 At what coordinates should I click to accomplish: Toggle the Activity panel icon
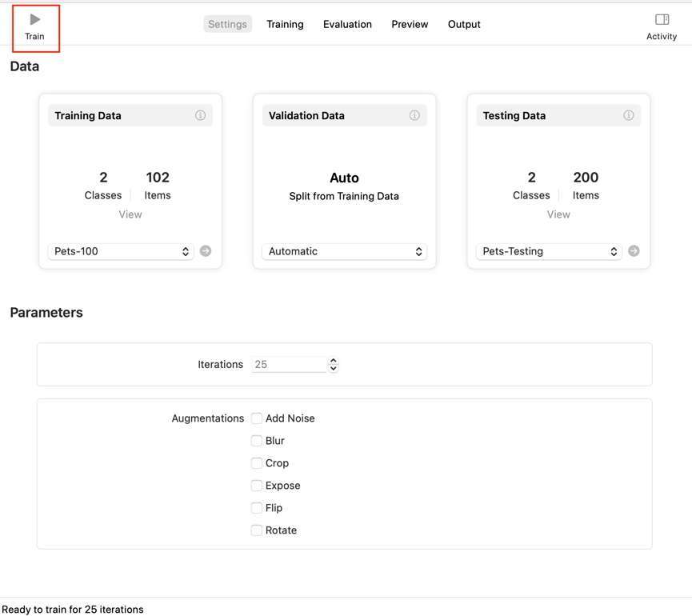pos(662,20)
